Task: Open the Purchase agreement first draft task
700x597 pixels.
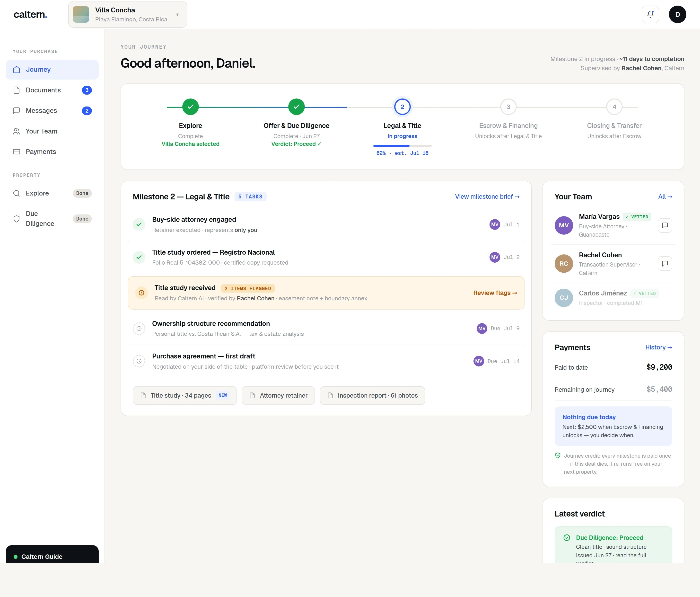Action: point(326,361)
